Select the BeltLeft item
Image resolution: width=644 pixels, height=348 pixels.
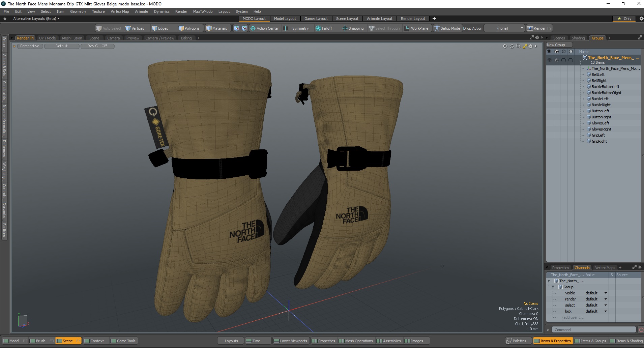pyautogui.click(x=598, y=75)
